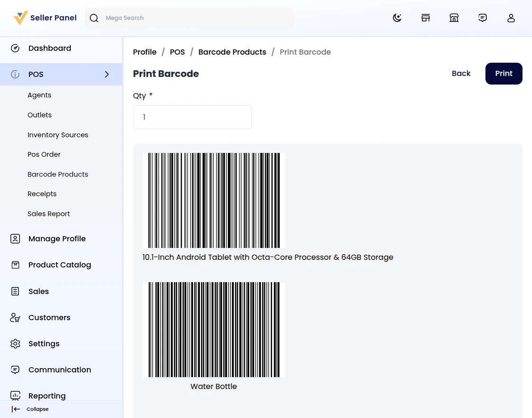Viewport: 532px width, 418px height.
Task: Open Manage Profile section
Action: 57,238
